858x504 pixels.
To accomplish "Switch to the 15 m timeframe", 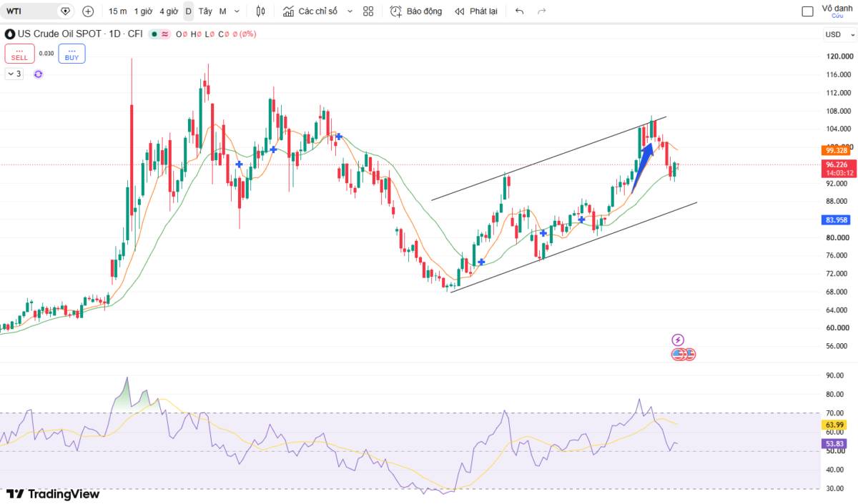I will 118,11.
